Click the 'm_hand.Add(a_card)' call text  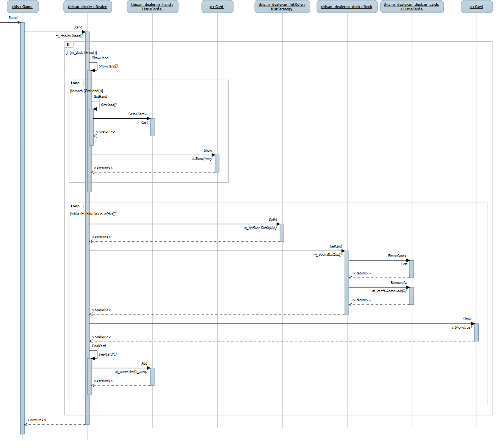(131, 372)
